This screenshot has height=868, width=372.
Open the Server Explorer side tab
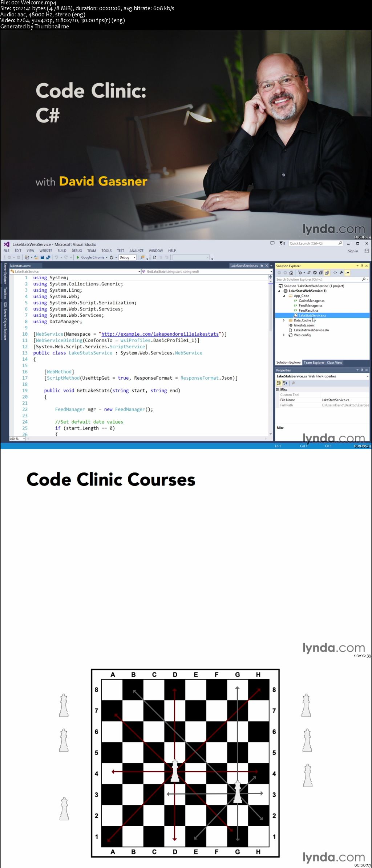point(5,273)
